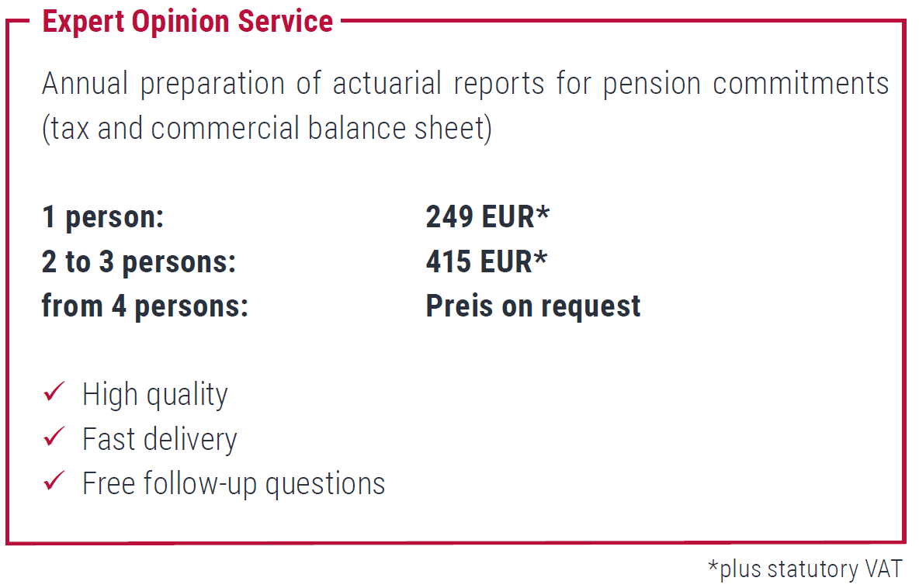
Task: Select the 1 person label
Action: click(x=103, y=217)
